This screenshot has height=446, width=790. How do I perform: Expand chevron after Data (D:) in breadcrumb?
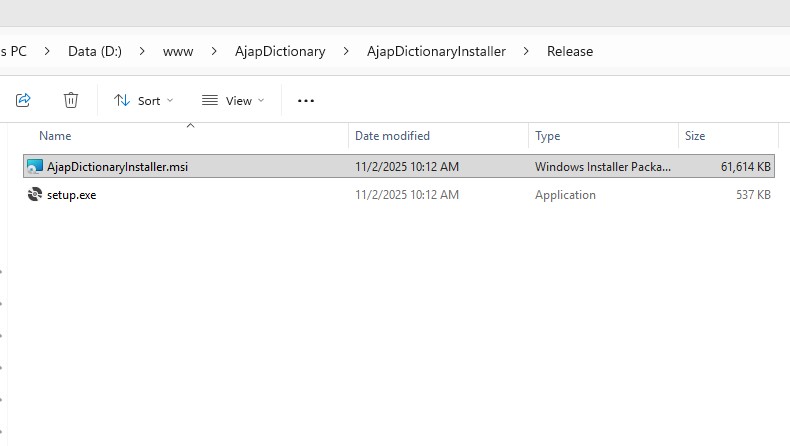coord(142,51)
